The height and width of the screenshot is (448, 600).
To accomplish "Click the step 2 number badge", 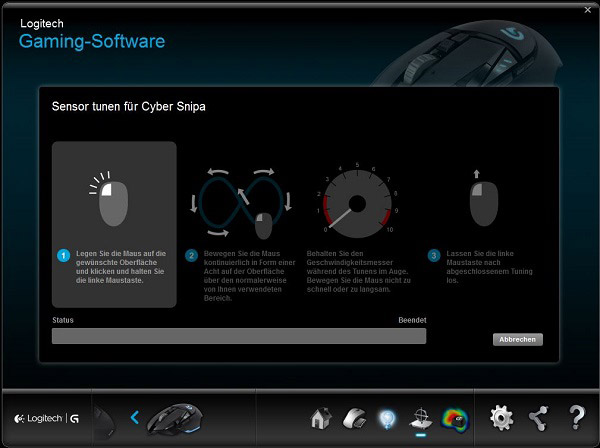I will [191, 256].
